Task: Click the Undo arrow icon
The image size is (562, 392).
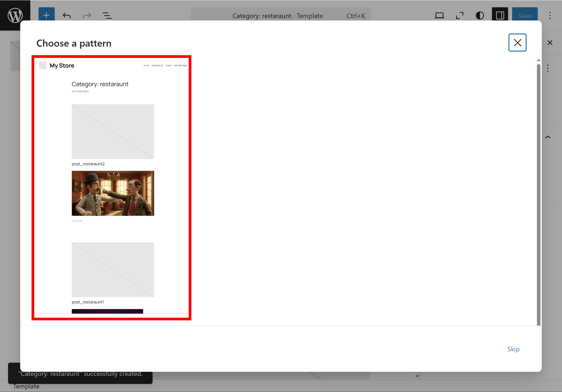Action: [x=67, y=16]
